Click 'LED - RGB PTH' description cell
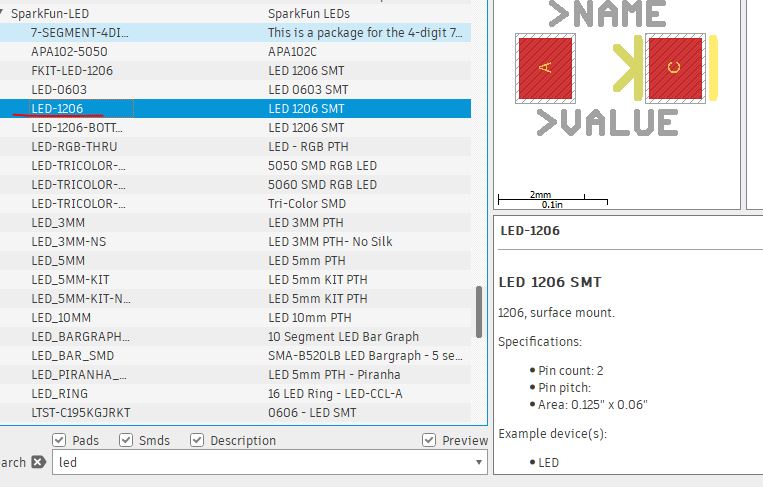Image resolution: width=763 pixels, height=487 pixels. (x=308, y=146)
